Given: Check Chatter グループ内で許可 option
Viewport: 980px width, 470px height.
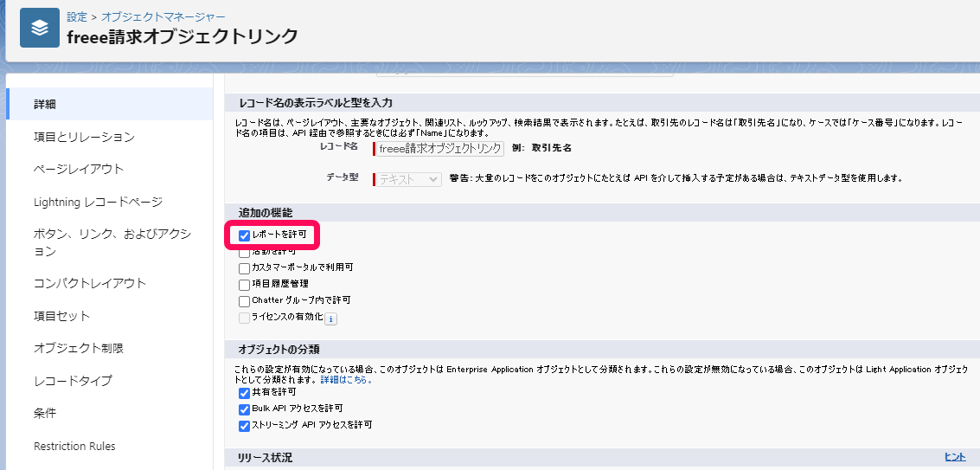Looking at the screenshot, I should pyautogui.click(x=245, y=302).
